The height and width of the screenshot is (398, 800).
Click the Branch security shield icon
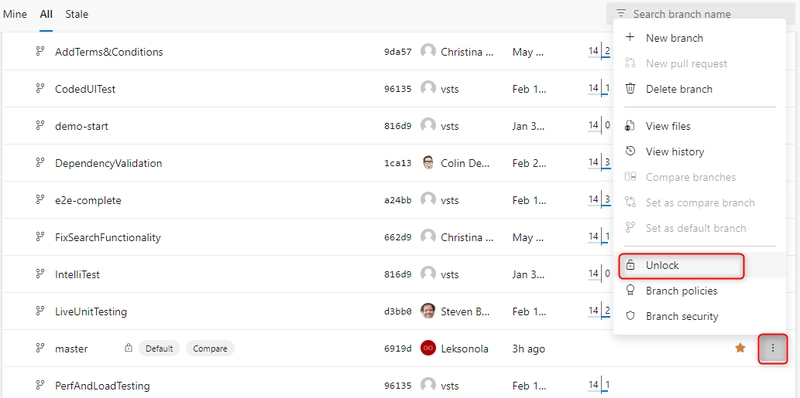[x=631, y=316]
